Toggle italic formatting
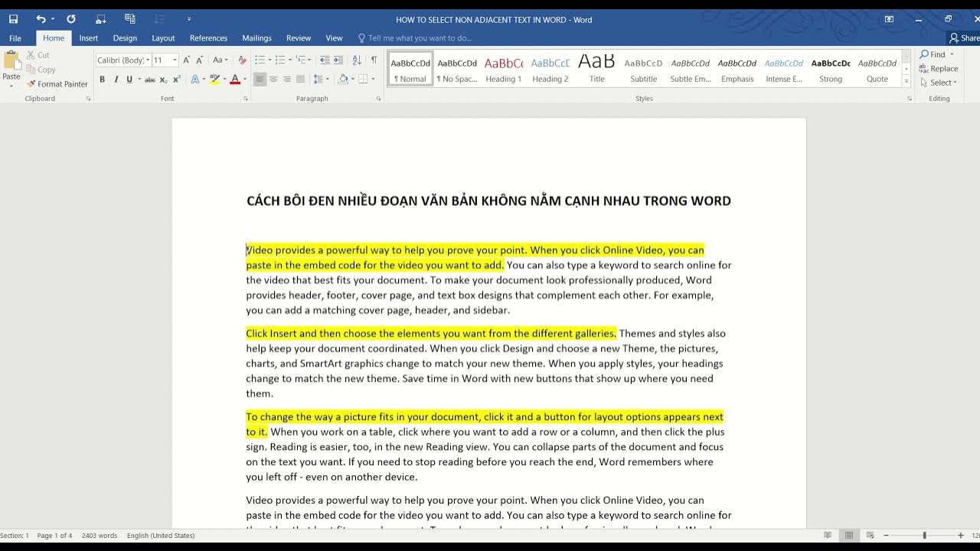This screenshot has width=980, height=551. tap(116, 80)
